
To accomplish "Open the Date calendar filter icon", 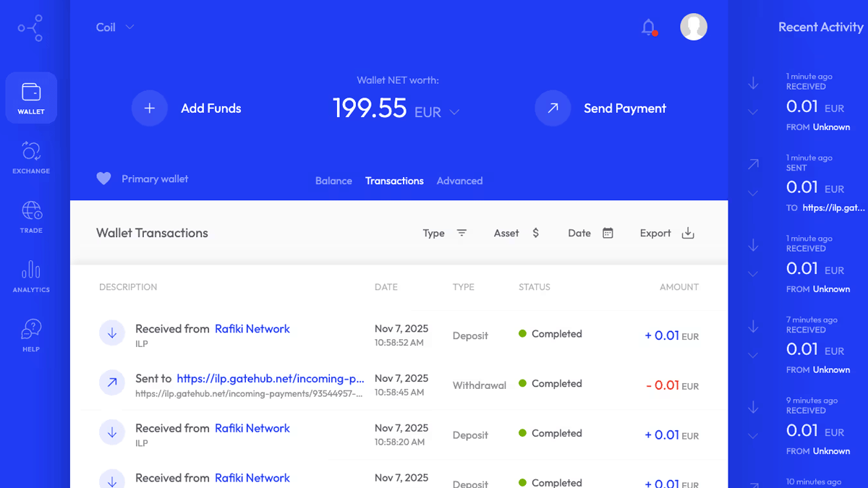I will (607, 233).
